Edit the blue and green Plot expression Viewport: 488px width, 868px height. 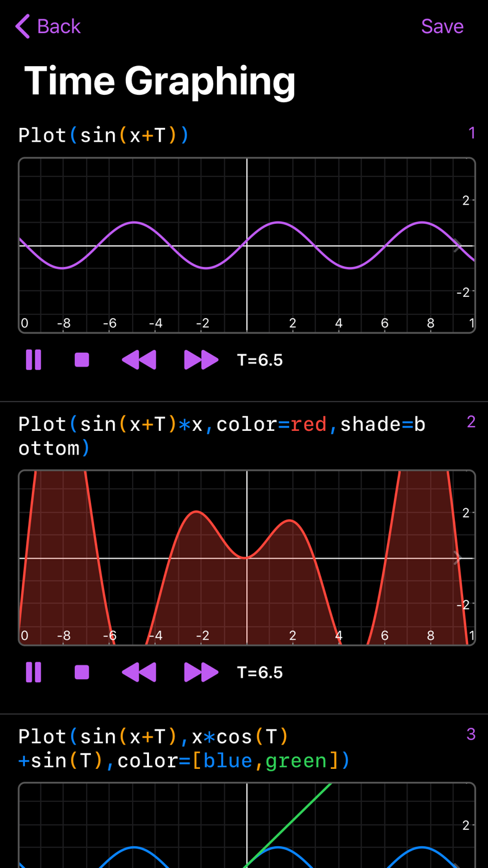coord(184,748)
